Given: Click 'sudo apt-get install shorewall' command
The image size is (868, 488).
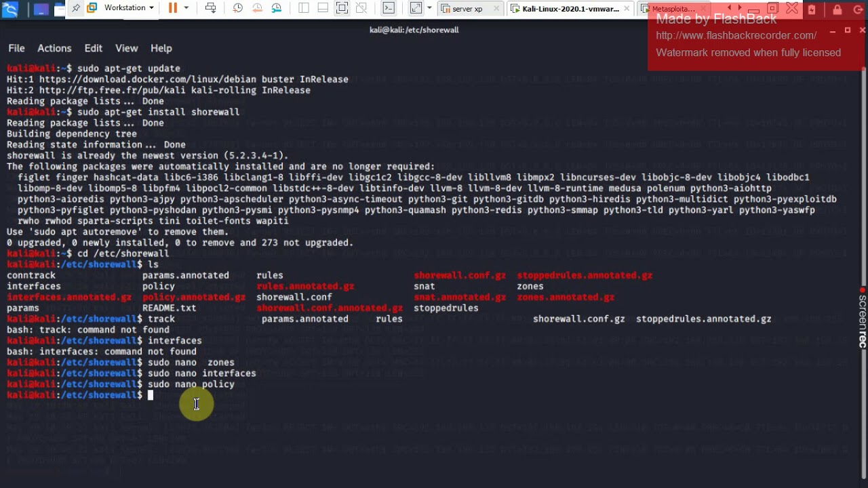Looking at the screenshot, I should coord(159,112).
